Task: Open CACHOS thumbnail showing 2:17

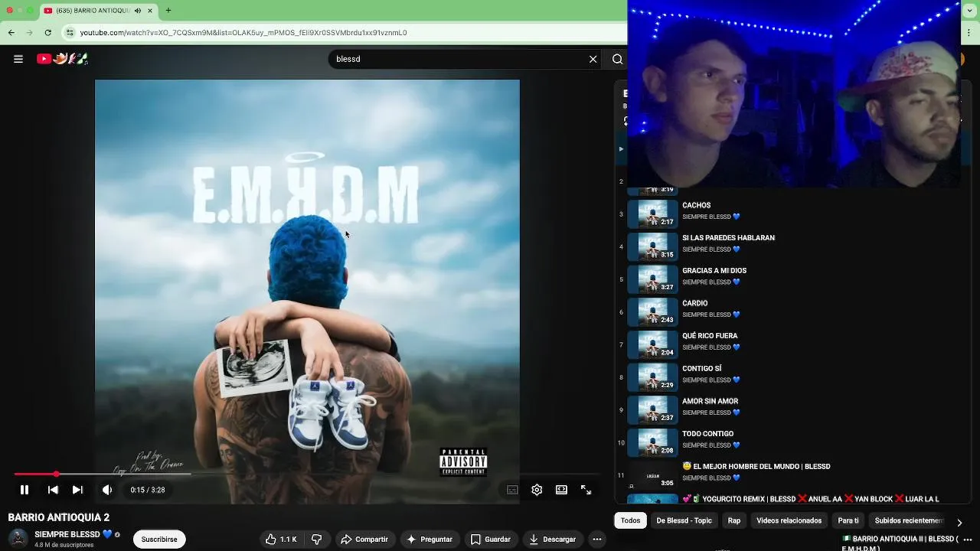Action: pyautogui.click(x=652, y=214)
